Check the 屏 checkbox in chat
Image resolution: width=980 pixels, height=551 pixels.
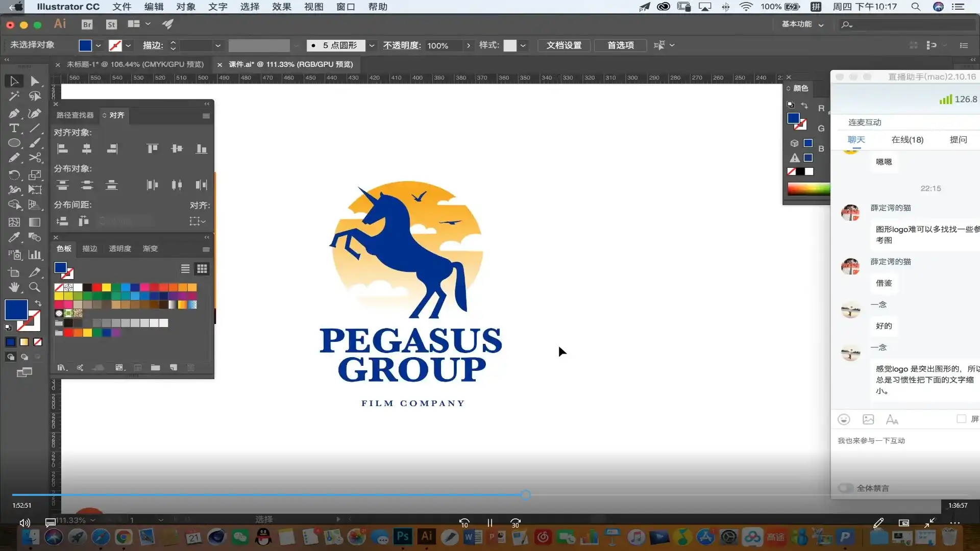(961, 419)
